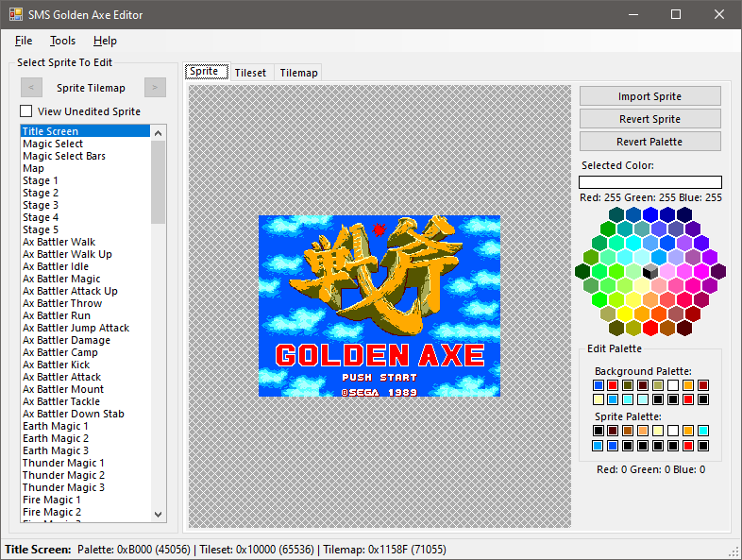This screenshot has width=742, height=560.
Task: Open the File menu
Action: click(x=24, y=41)
